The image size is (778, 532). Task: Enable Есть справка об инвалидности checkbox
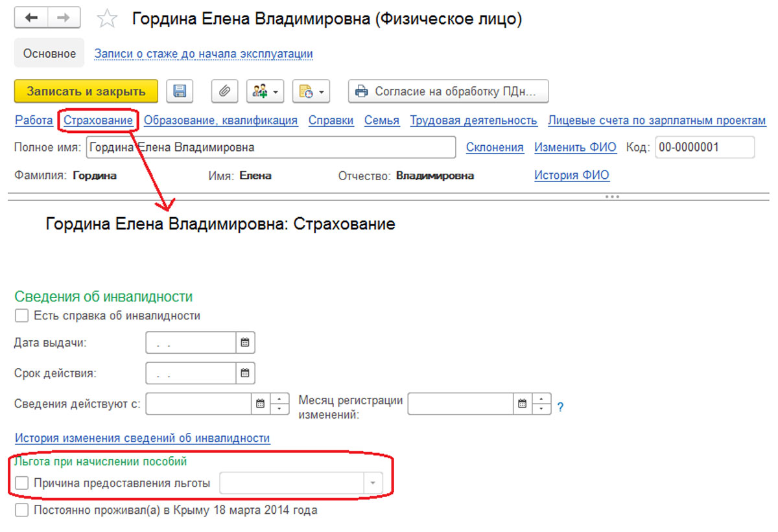tap(22, 316)
